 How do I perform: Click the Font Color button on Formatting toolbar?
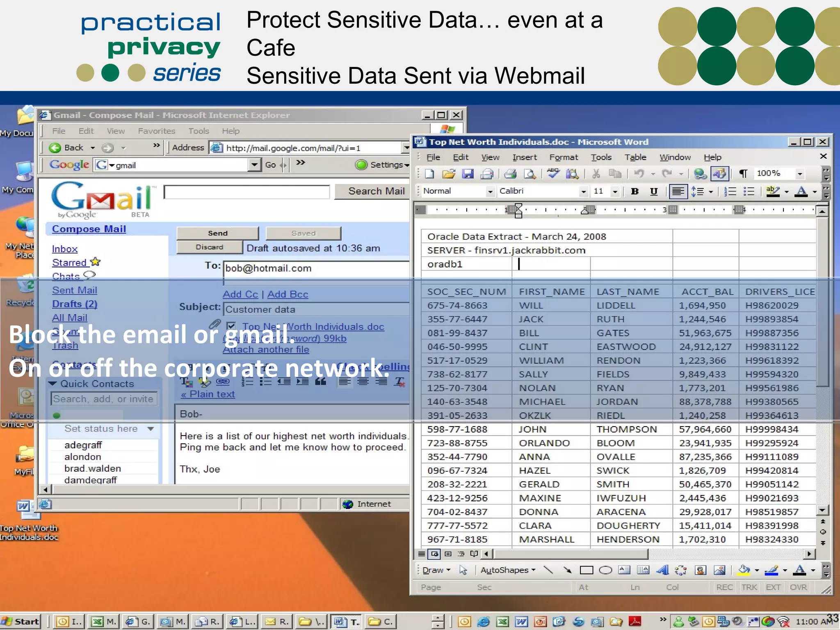(801, 192)
